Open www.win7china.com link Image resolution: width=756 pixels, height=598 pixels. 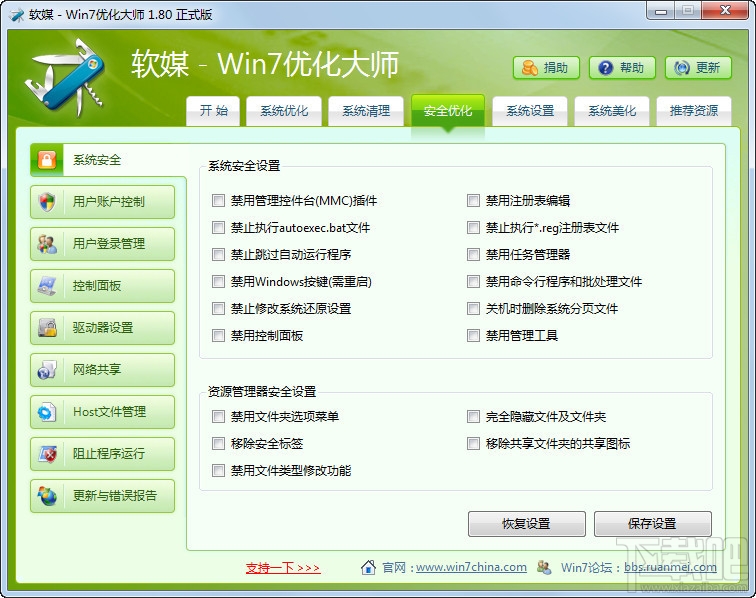pyautogui.click(x=471, y=567)
